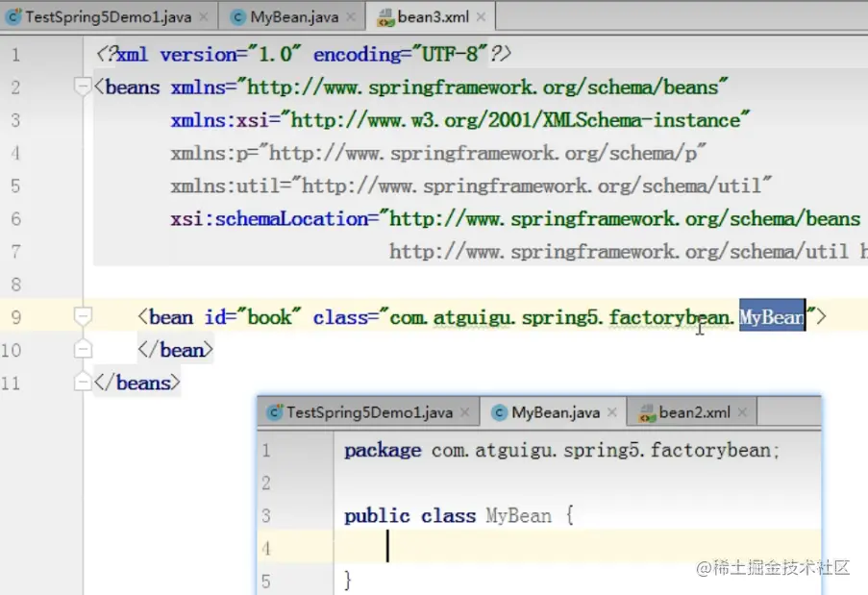Screen dimensions: 868x595
Task: Click the Java class icon on the main TestSpring5Demo1.java tab
Action: point(13,17)
